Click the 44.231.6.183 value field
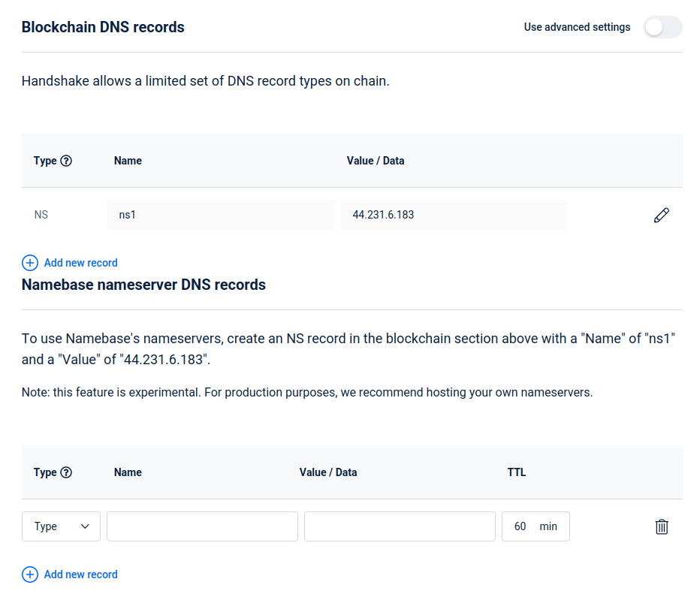This screenshot has height=597, width=700. (x=454, y=215)
